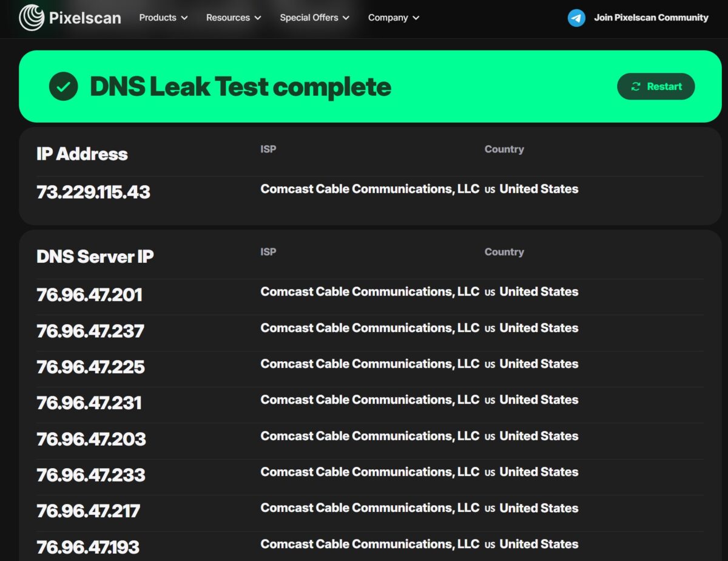Expand the Company menu
This screenshot has height=561, width=728.
[394, 18]
